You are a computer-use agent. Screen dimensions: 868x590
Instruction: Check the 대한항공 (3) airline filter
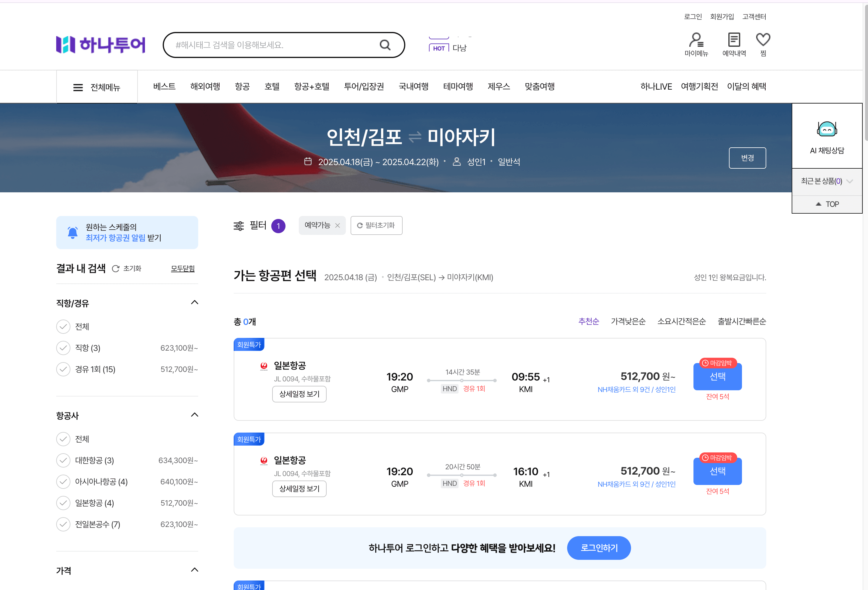(x=64, y=460)
